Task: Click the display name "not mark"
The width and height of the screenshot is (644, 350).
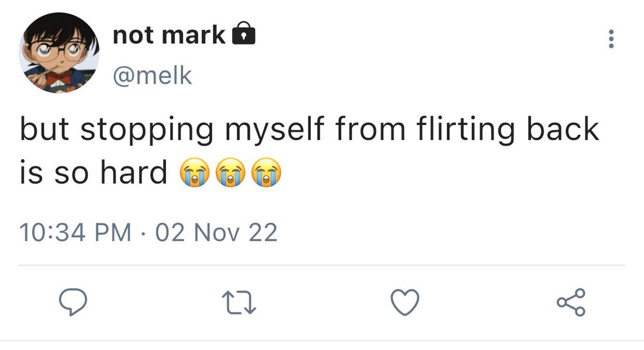Action: [x=169, y=35]
